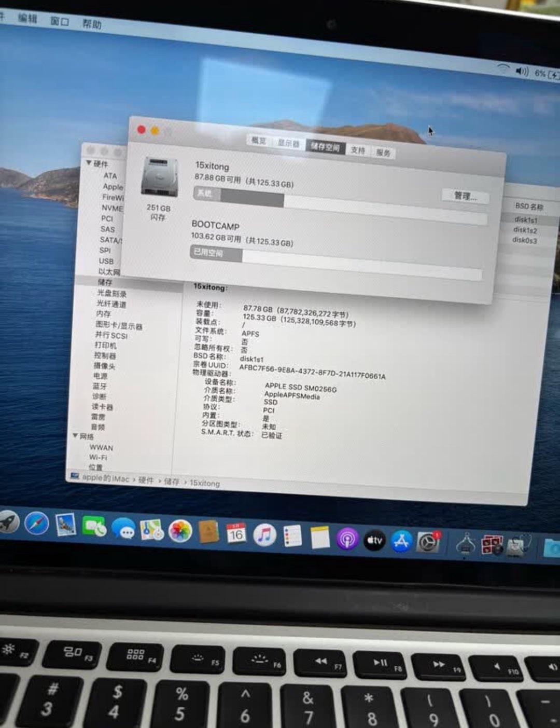Open the Mail stamp icon in Dock
This screenshot has height=728, width=560.
(66, 525)
